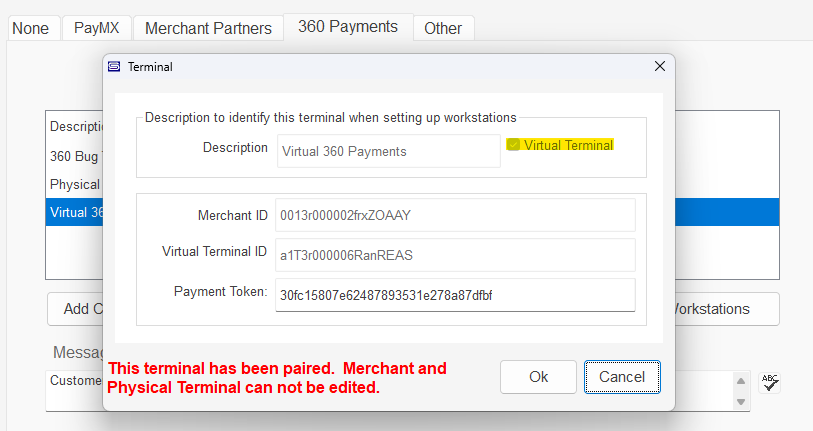
Task: Close the Terminal dialog with X
Action: tap(660, 67)
